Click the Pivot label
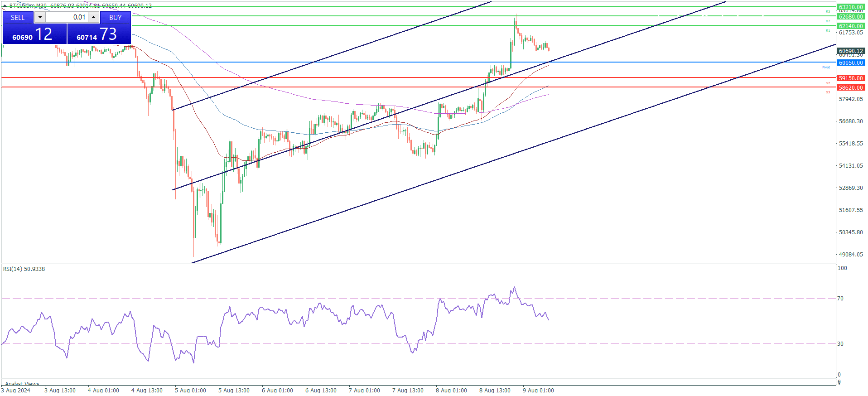The height and width of the screenshot is (396, 868). [x=826, y=68]
